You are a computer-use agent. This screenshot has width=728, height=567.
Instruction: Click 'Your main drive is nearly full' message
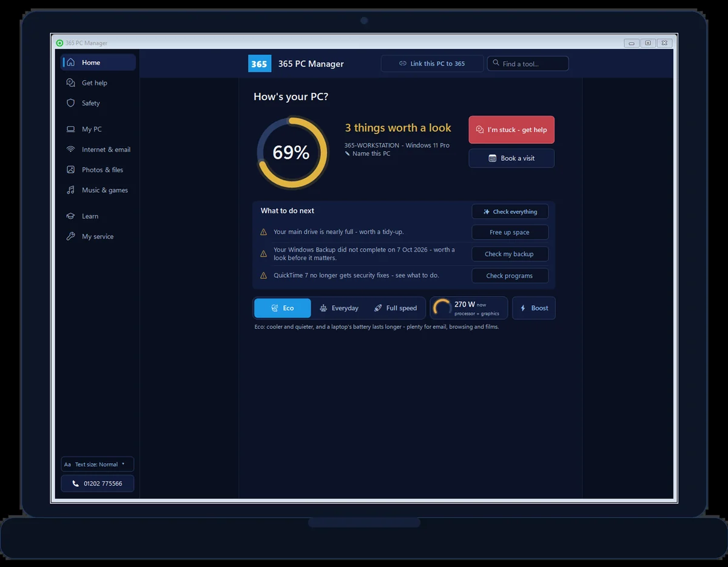[339, 232]
